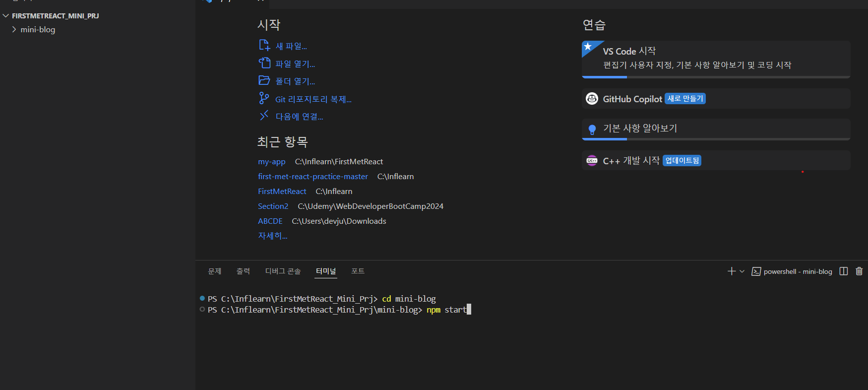868x390 pixels.
Task: Click path text C:\Udemy\WebDeveloperBootCamp2024
Action: point(371,206)
